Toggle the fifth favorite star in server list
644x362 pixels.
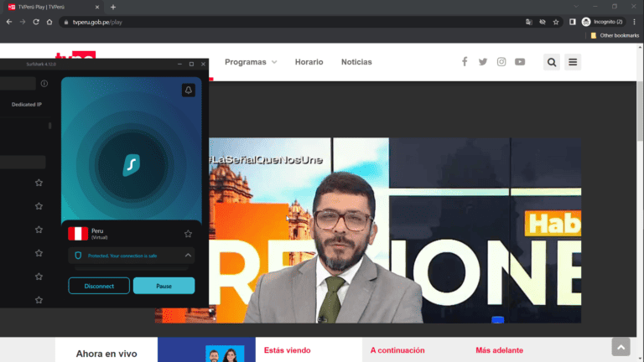39,277
